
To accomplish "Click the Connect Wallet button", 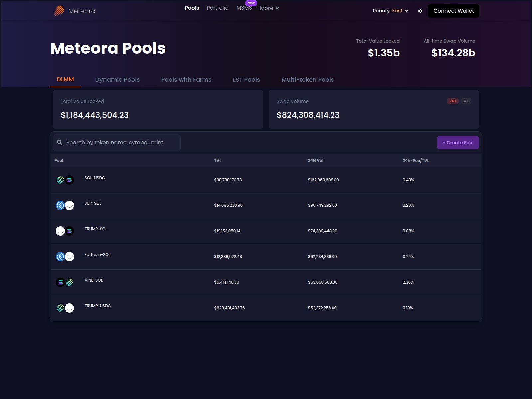I will [x=454, y=11].
